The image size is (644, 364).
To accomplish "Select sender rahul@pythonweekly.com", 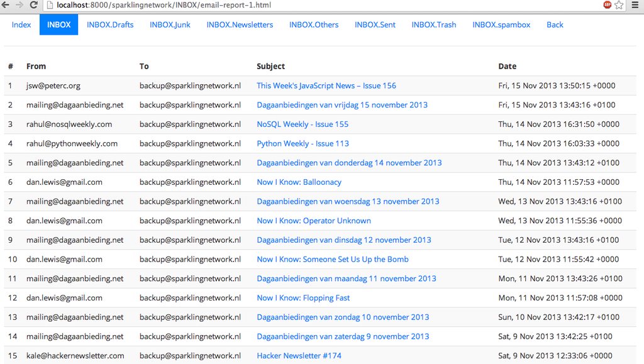I will (x=72, y=143).
